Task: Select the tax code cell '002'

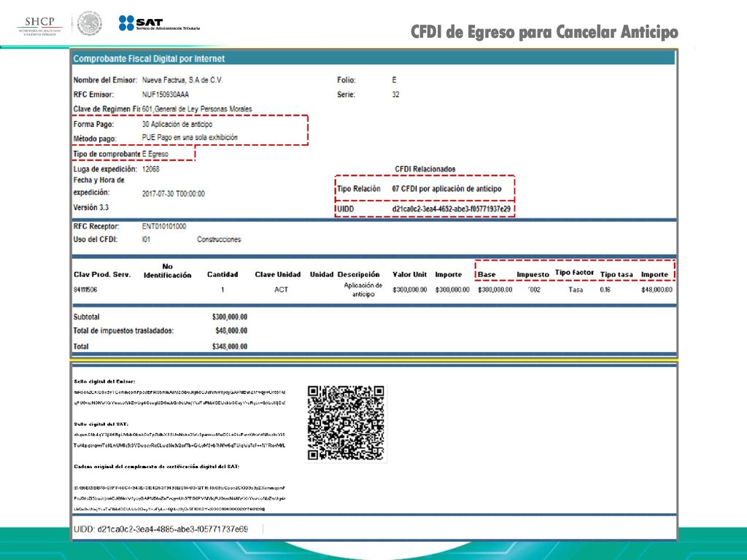Action: [535, 289]
